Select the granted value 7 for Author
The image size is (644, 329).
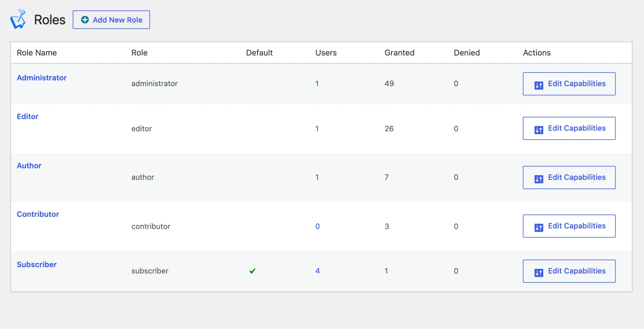coord(387,177)
